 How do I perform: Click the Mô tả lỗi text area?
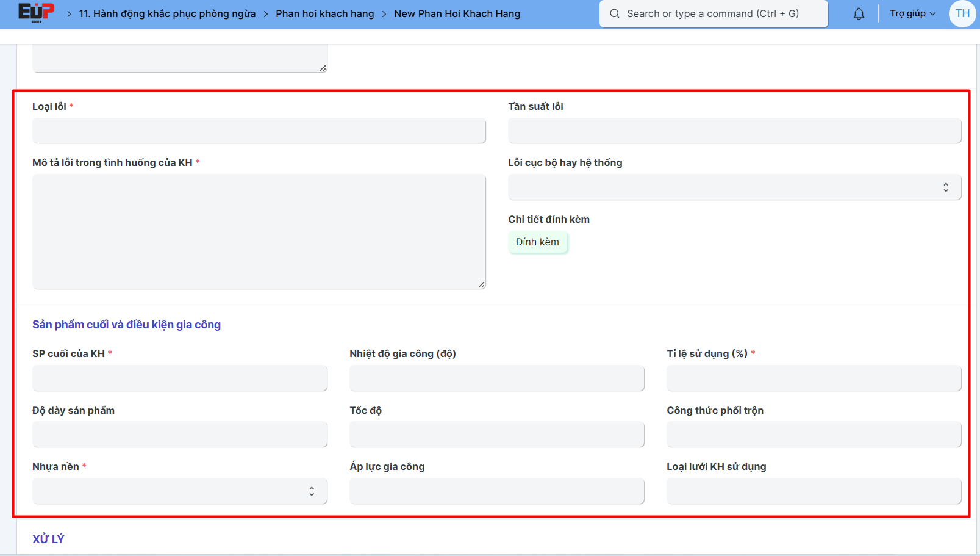point(259,231)
